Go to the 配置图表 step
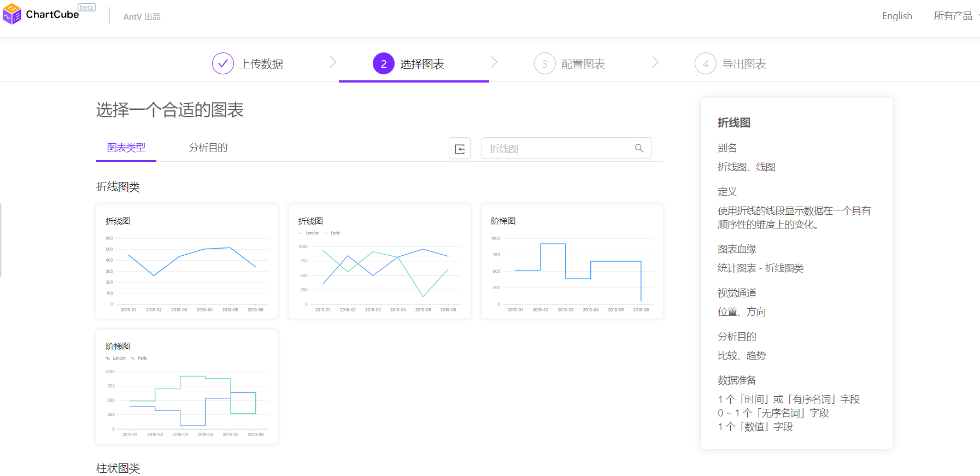 click(x=583, y=64)
